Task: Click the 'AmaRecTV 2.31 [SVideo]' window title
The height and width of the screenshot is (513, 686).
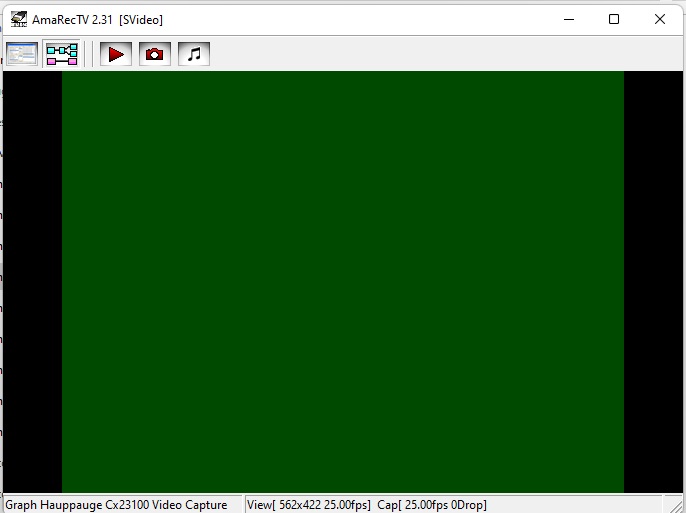Action: click(x=97, y=20)
